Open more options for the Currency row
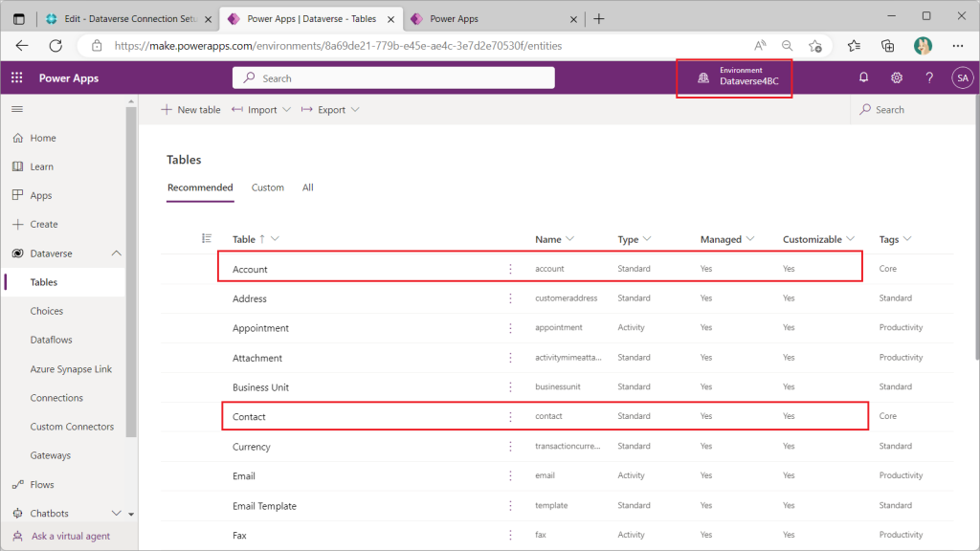Image resolution: width=980 pixels, height=551 pixels. pyautogui.click(x=510, y=446)
